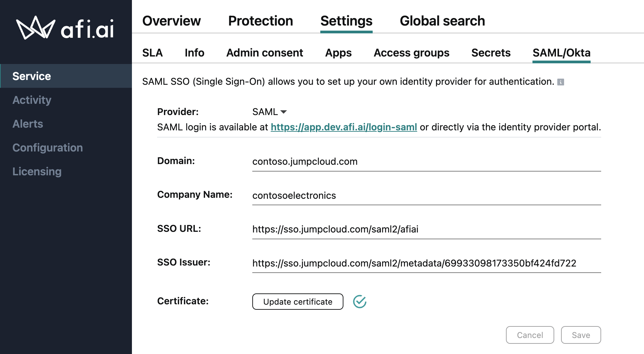The width and height of the screenshot is (644, 354).
Task: Click the afi.ai logo
Action: pyautogui.click(x=65, y=28)
